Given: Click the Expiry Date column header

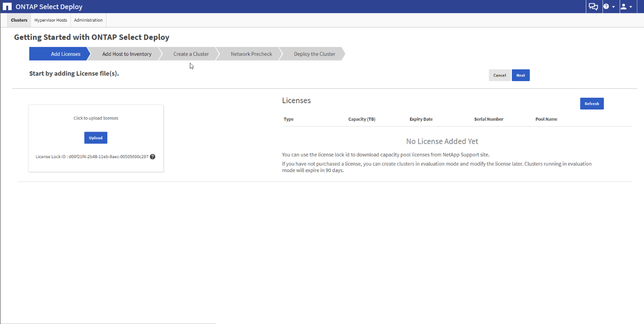Looking at the screenshot, I should pos(421,119).
